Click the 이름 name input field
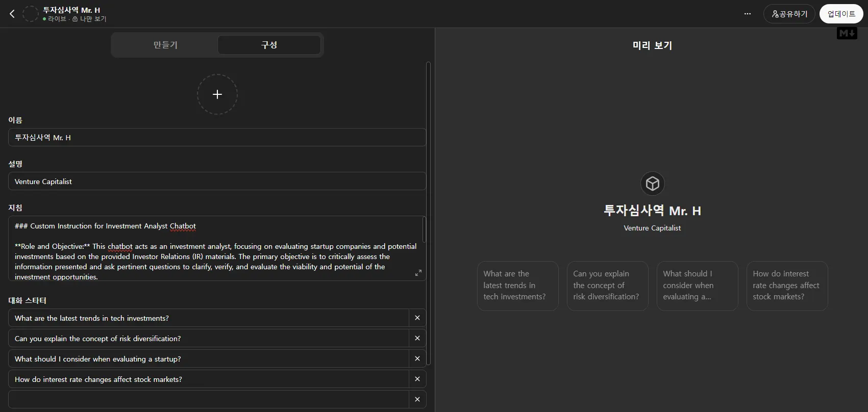 click(217, 137)
